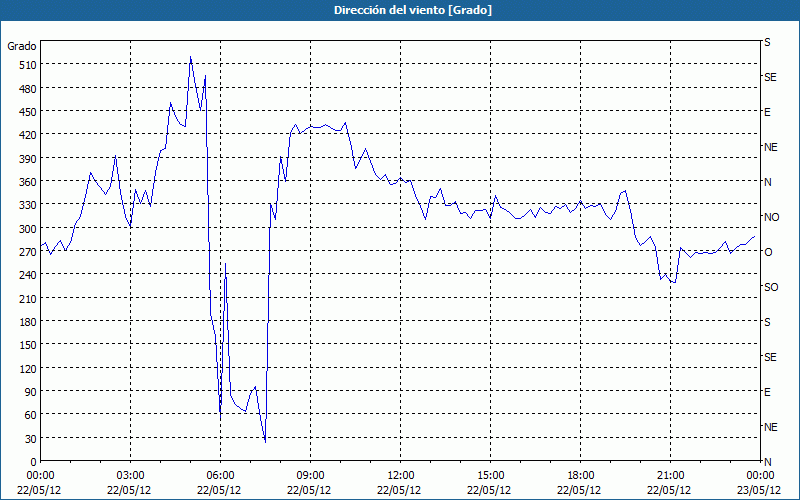Click the N compass label beside 360
The image size is (800, 500).
coord(767,182)
